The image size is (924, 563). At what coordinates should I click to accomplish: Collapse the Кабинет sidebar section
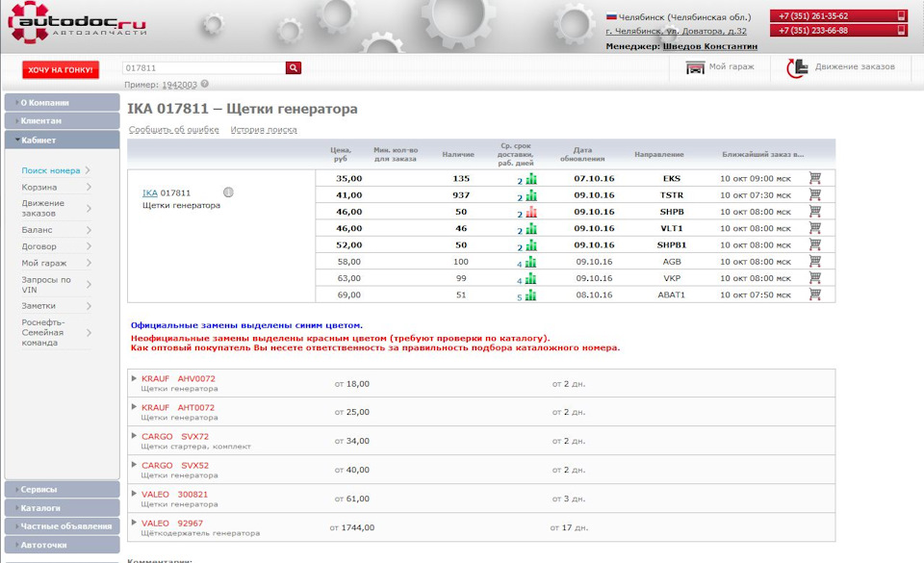(x=62, y=141)
